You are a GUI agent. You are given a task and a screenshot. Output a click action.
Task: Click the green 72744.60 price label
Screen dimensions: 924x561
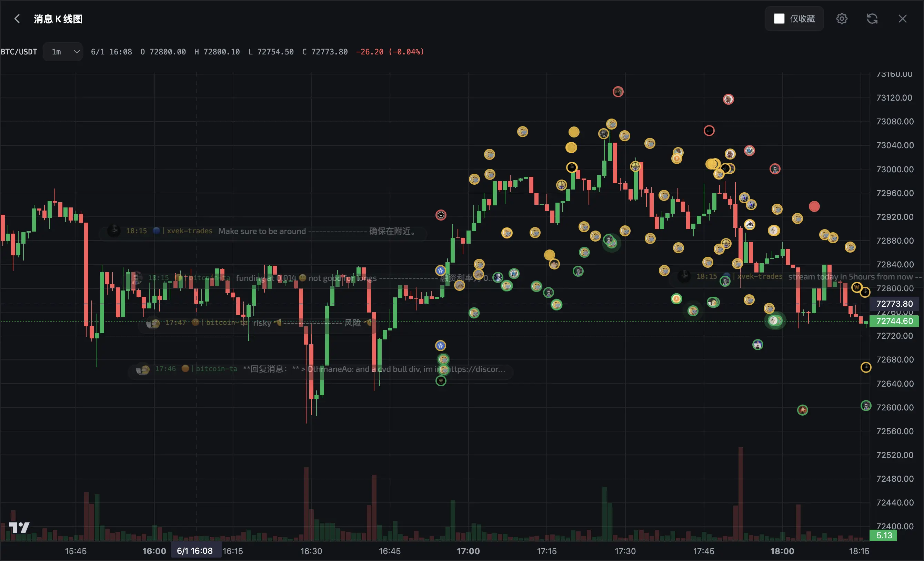[x=894, y=321]
